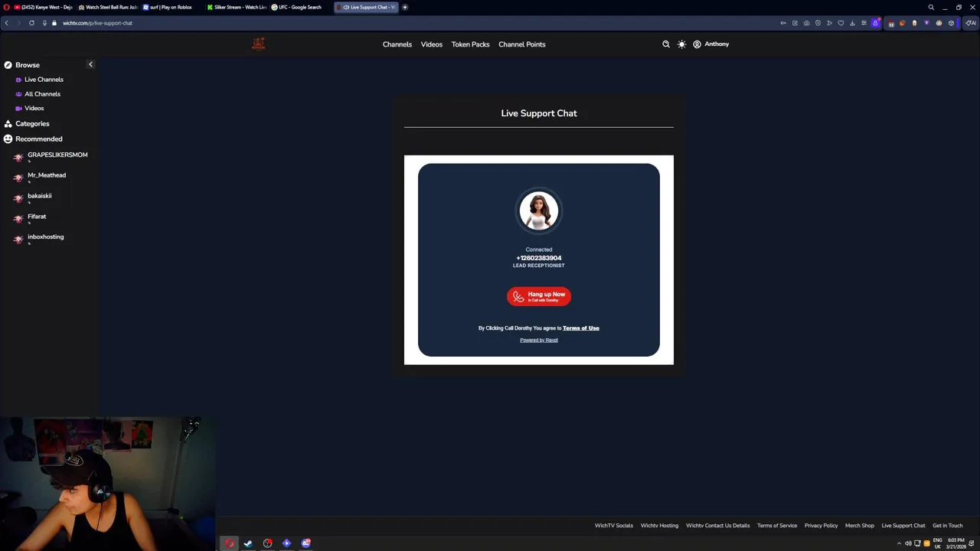The image size is (980, 551).
Task: Collapse the Browse sidebar with chevron
Action: 90,64
